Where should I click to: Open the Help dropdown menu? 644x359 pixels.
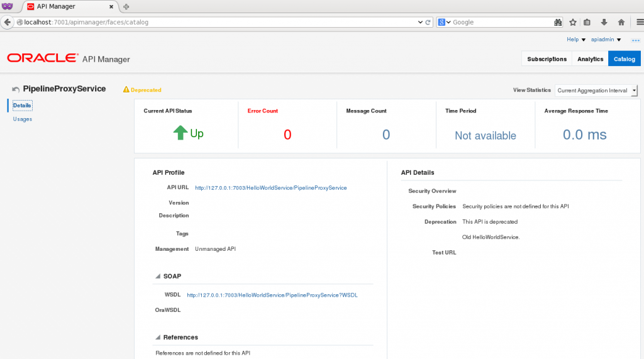tap(575, 40)
